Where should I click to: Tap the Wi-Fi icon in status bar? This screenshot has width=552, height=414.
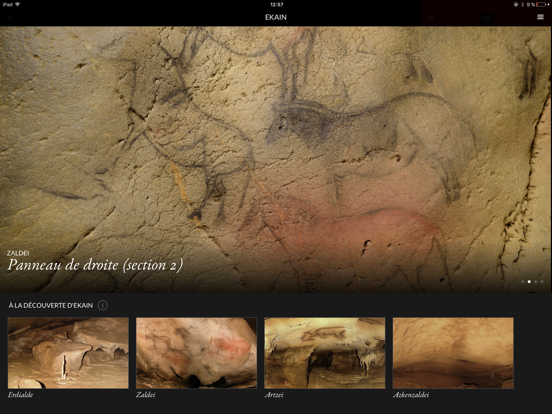(17, 5)
